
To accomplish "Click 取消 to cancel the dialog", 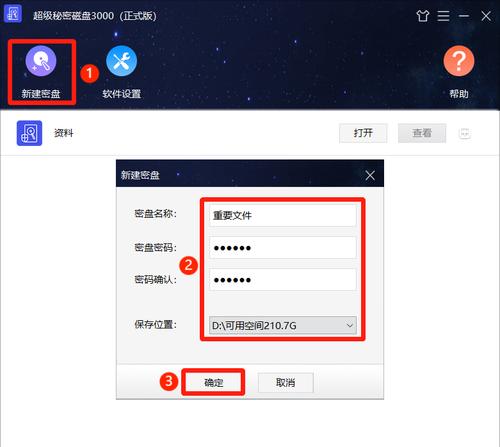I will [285, 382].
